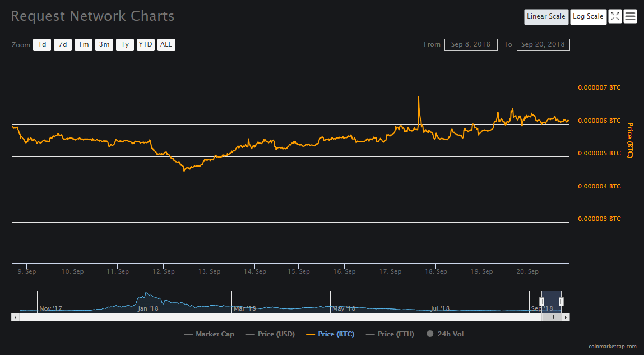This screenshot has height=355, width=644.
Task: Click the 20. Sep axis label
Action: click(527, 271)
